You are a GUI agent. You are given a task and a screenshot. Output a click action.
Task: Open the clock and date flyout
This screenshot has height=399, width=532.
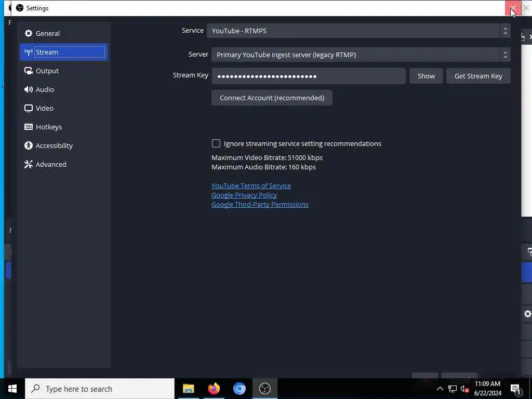point(487,389)
